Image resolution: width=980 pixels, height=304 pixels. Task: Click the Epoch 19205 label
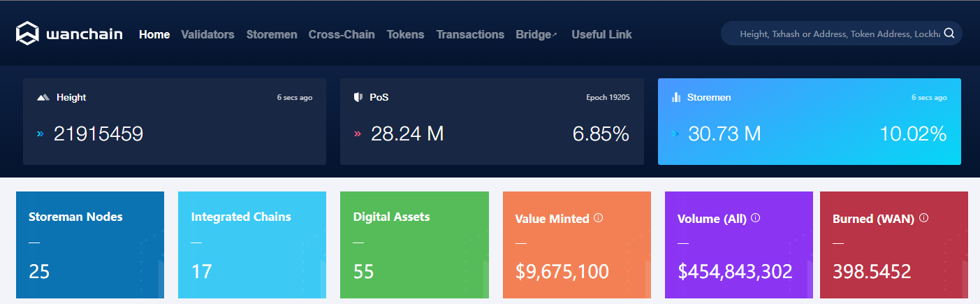tap(608, 97)
